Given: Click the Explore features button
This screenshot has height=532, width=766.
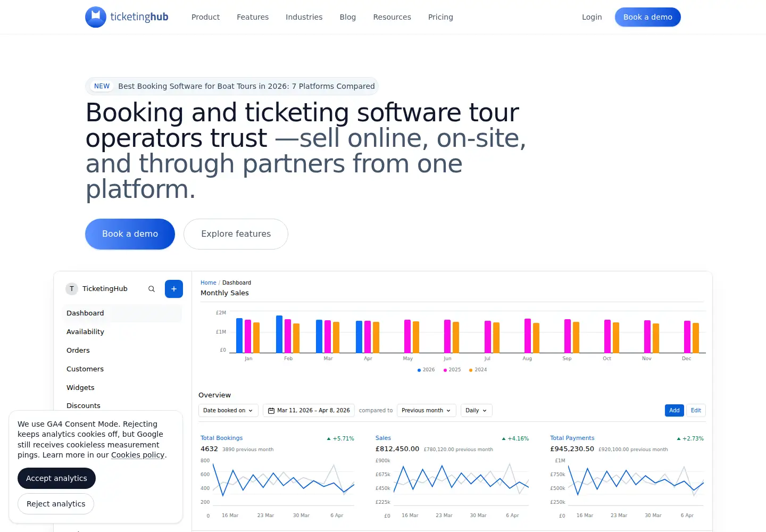Looking at the screenshot, I should point(236,234).
